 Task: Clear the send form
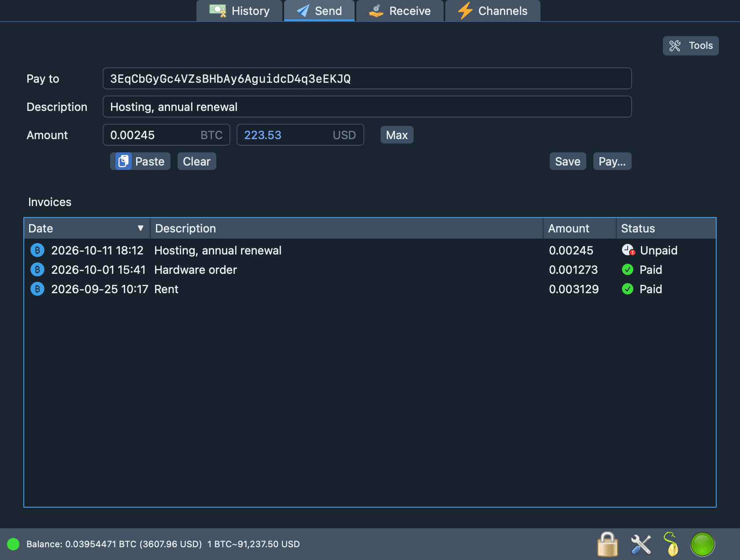tap(197, 161)
